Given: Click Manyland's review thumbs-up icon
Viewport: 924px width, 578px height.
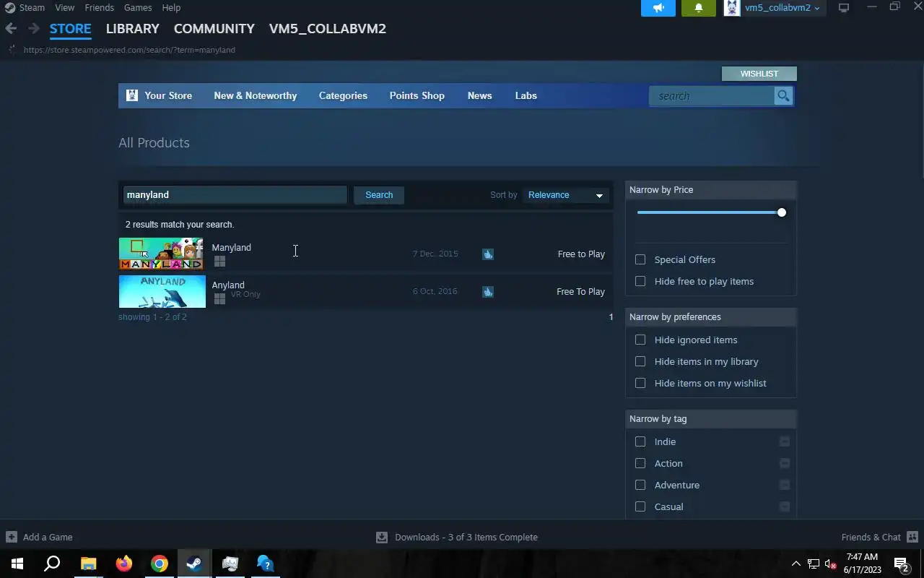Looking at the screenshot, I should click(488, 254).
